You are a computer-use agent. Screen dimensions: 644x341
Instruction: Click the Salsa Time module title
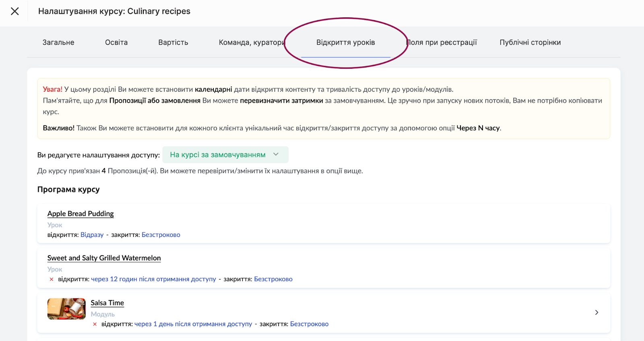click(107, 303)
